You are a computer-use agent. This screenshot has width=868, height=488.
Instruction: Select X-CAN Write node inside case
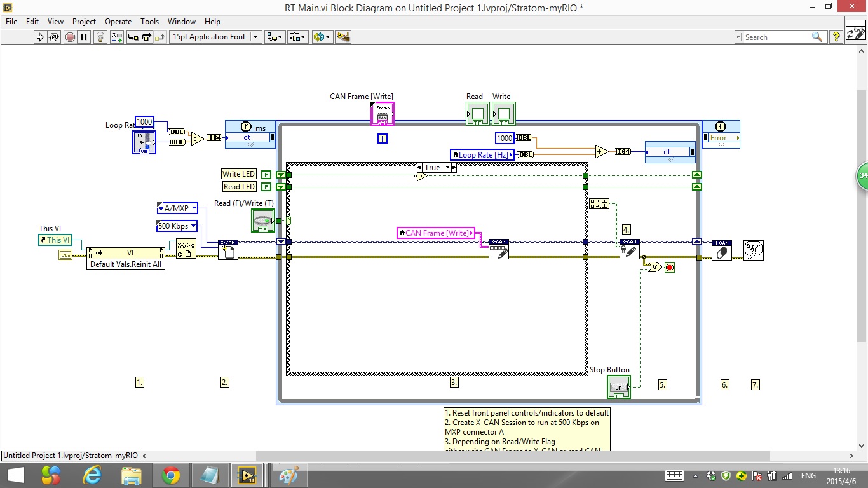pyautogui.click(x=499, y=250)
